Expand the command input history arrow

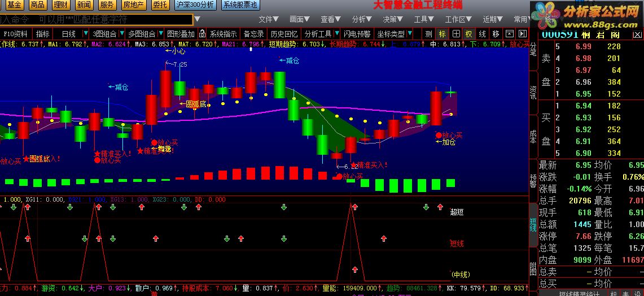click(x=197, y=19)
